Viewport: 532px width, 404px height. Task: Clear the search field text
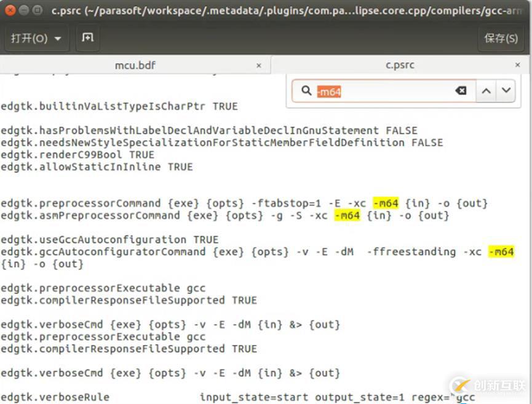pyautogui.click(x=461, y=90)
